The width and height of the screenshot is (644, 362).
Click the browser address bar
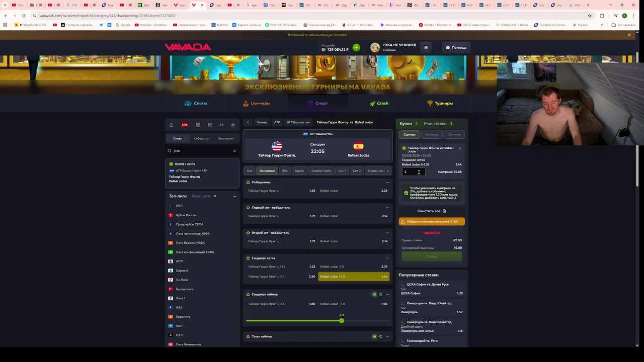coord(307,16)
